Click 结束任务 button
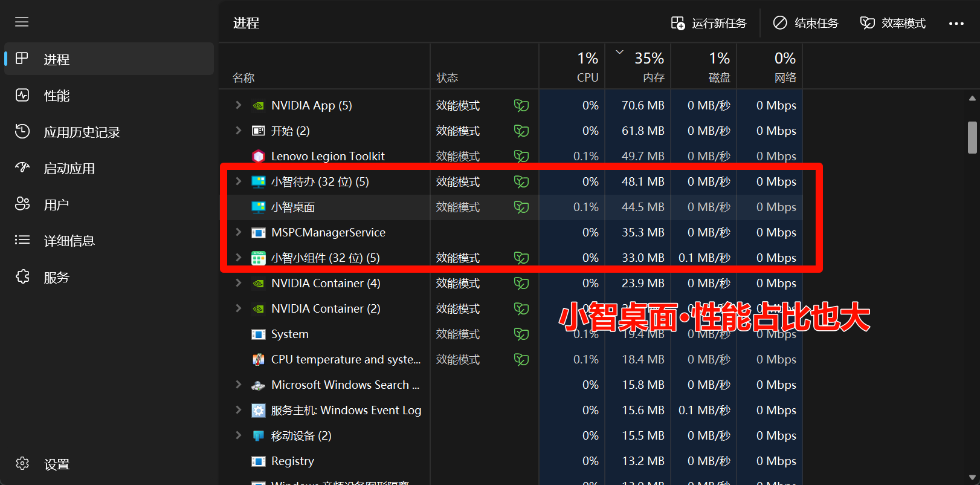Viewport: 980px width, 485px height. coord(805,23)
